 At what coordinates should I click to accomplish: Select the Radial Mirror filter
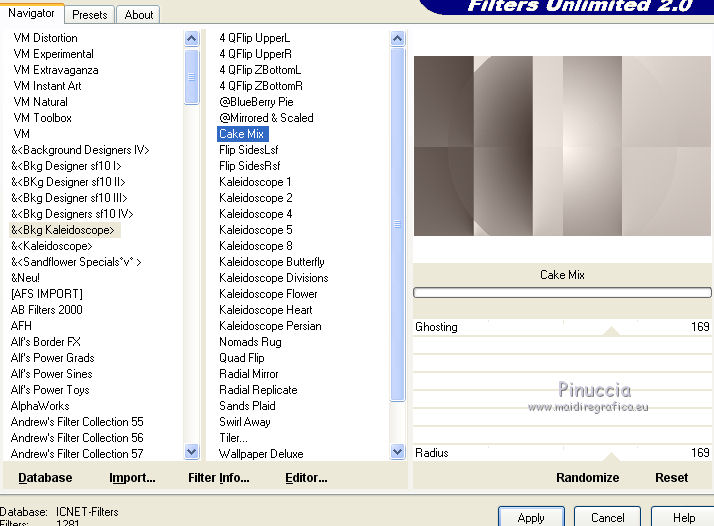point(249,374)
